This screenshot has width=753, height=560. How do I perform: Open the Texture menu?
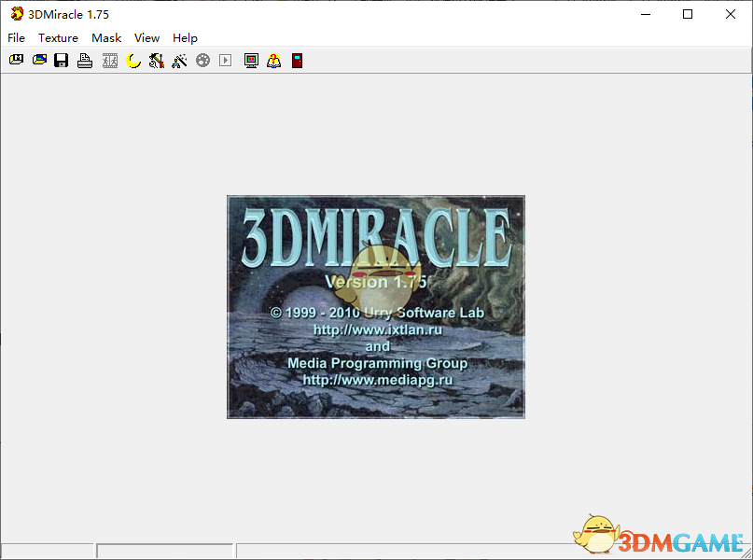tap(58, 38)
